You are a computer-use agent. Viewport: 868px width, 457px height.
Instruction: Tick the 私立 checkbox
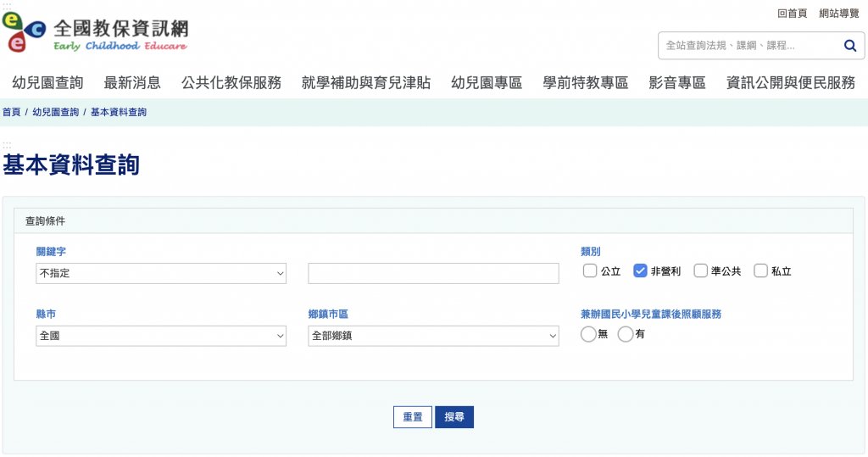point(761,270)
